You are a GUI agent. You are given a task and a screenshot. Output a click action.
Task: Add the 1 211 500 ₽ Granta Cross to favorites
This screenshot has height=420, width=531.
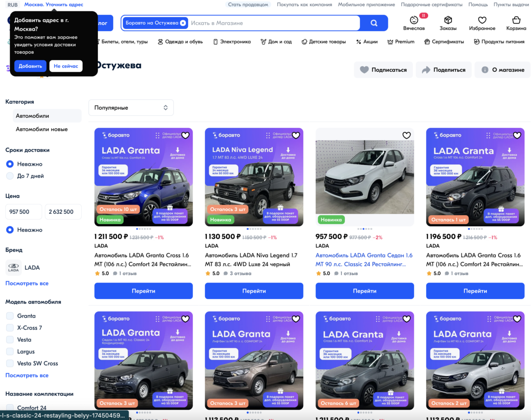pyautogui.click(x=185, y=135)
